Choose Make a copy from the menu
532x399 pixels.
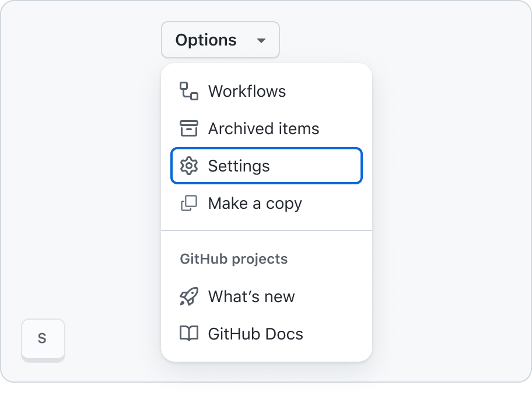click(267, 203)
